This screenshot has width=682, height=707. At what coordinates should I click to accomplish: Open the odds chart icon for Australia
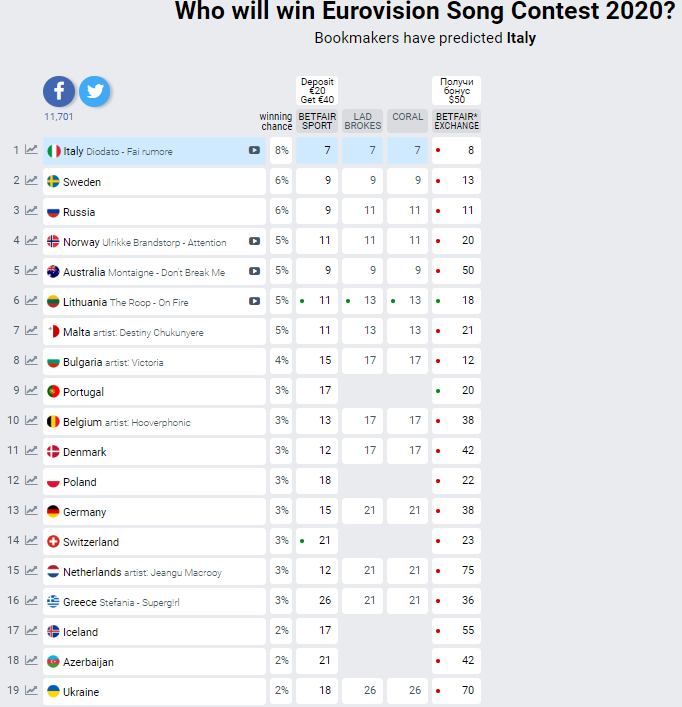click(x=31, y=270)
